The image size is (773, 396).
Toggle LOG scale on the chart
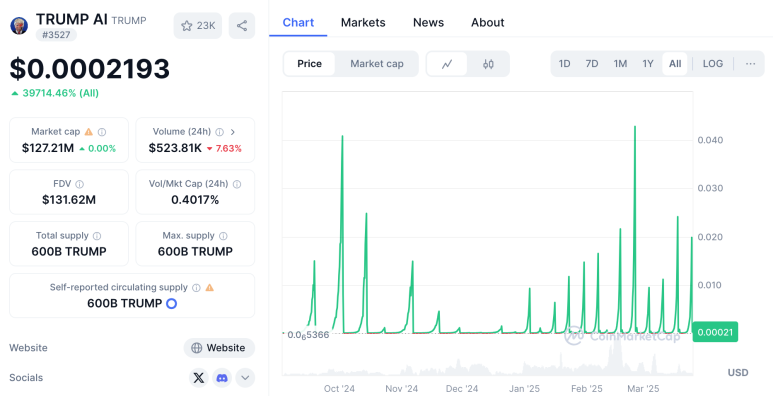[713, 64]
